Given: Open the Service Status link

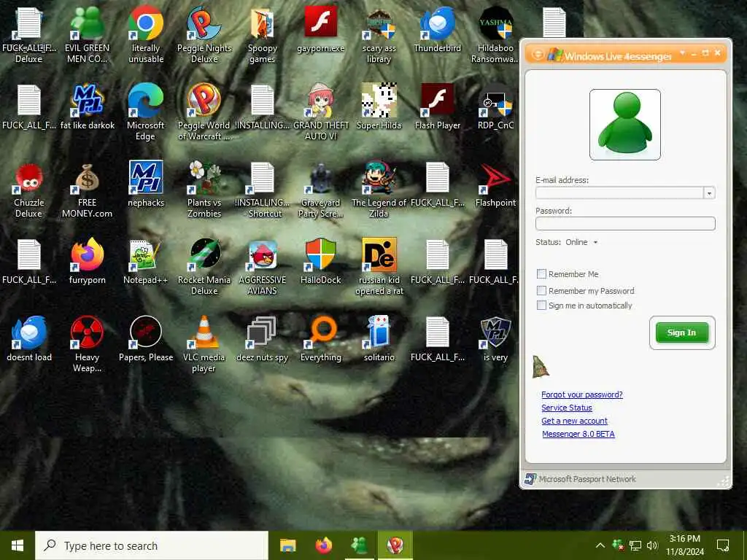Looking at the screenshot, I should [566, 408].
